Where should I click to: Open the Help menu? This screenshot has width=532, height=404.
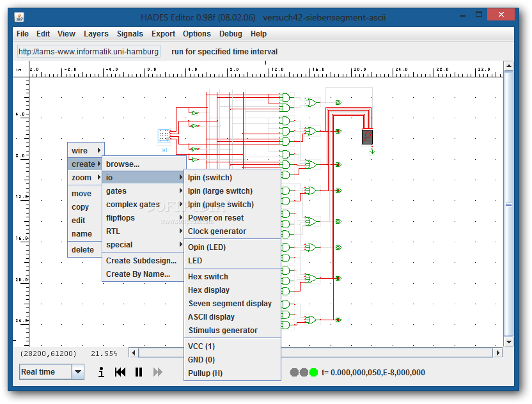point(258,34)
